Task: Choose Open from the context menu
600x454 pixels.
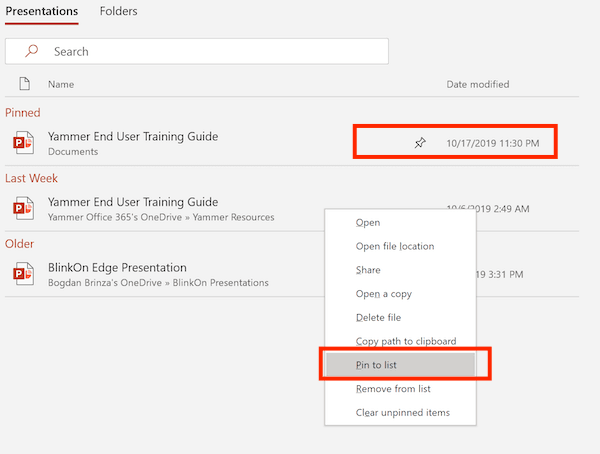Action: click(400, 222)
